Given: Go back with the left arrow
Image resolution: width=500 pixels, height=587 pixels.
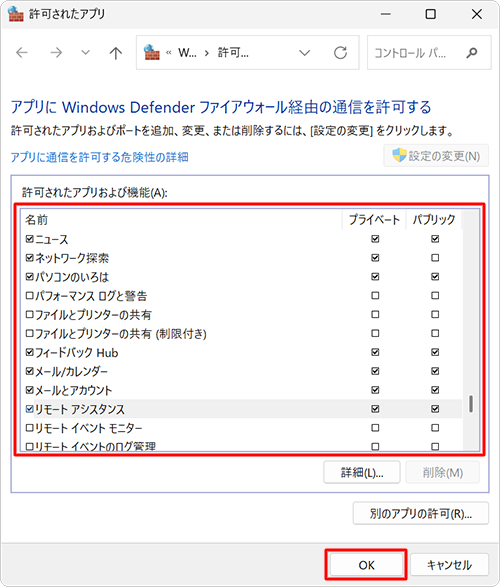Looking at the screenshot, I should coord(22,53).
